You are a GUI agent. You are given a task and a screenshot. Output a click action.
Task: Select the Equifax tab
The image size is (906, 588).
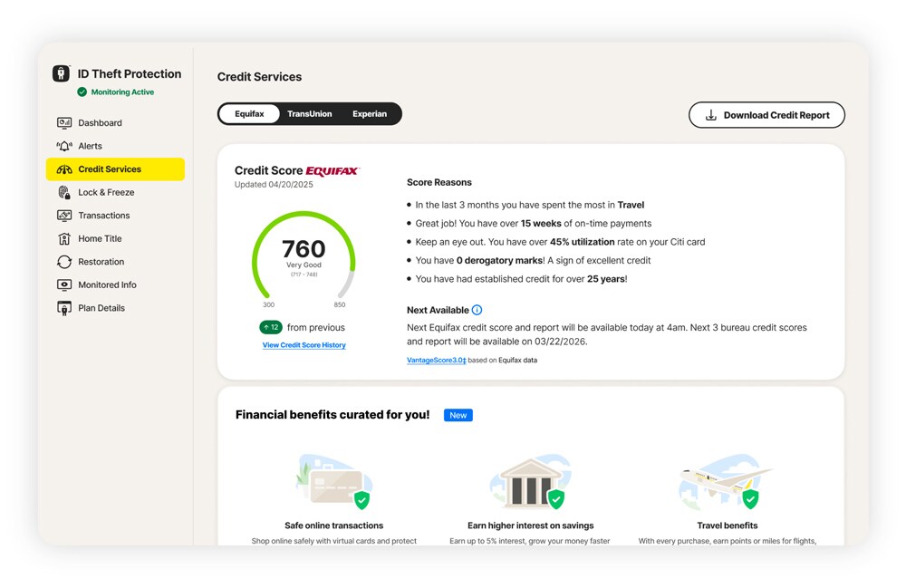(248, 113)
